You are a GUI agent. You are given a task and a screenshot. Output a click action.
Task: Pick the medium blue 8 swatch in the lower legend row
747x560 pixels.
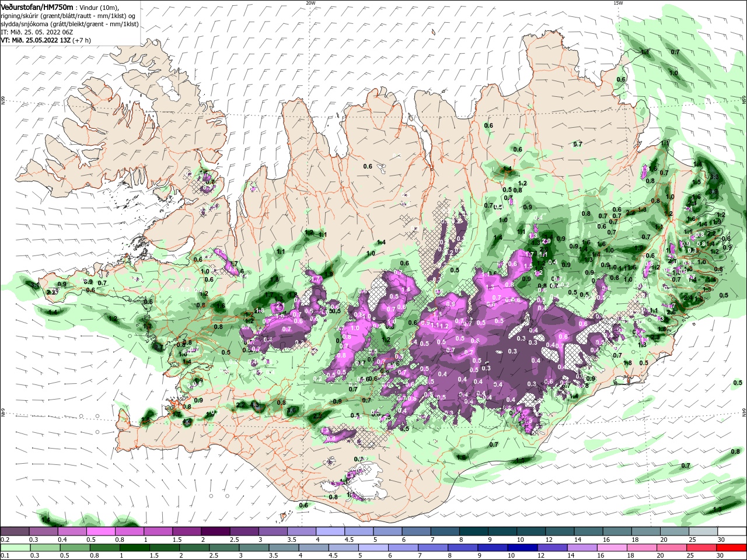point(462,548)
